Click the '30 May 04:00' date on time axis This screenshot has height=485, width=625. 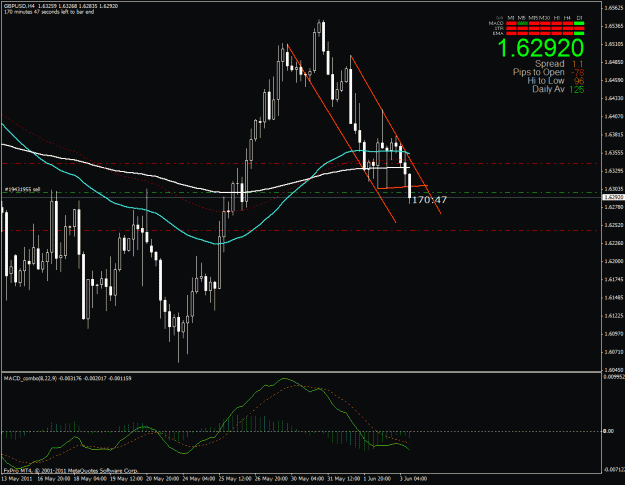307,479
